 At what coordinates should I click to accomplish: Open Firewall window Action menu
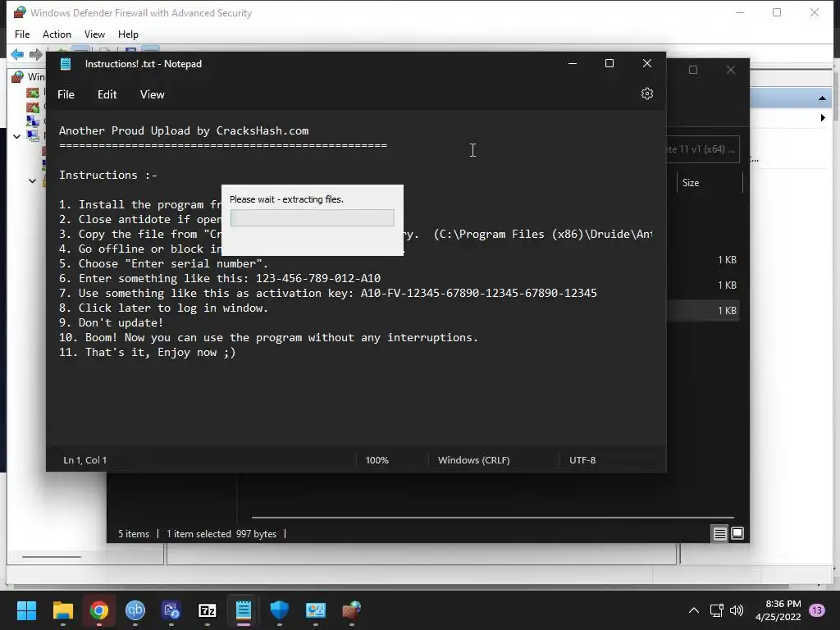(x=57, y=34)
